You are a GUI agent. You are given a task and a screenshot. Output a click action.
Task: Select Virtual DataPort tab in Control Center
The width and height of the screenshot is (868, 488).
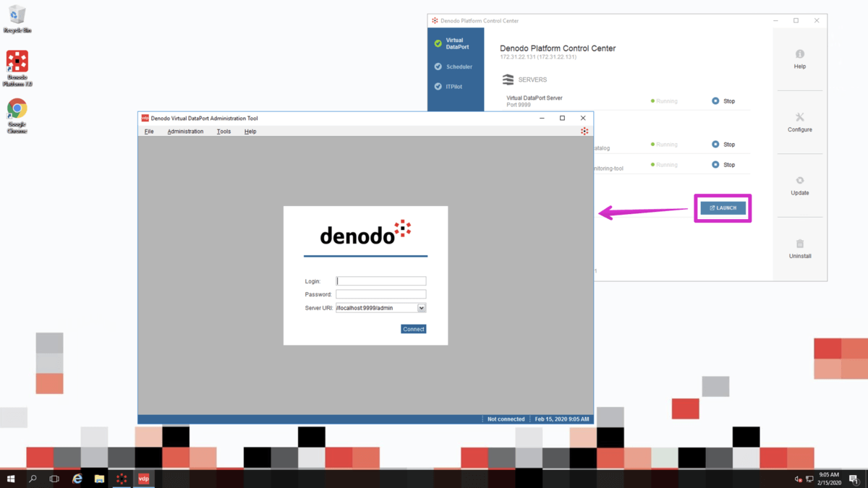click(456, 43)
